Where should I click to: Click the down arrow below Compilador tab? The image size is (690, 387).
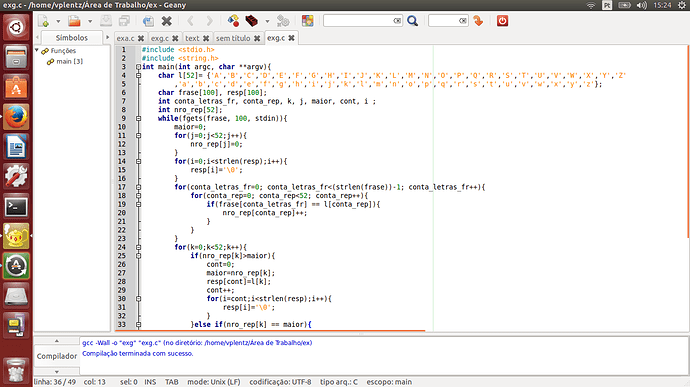coord(57,372)
